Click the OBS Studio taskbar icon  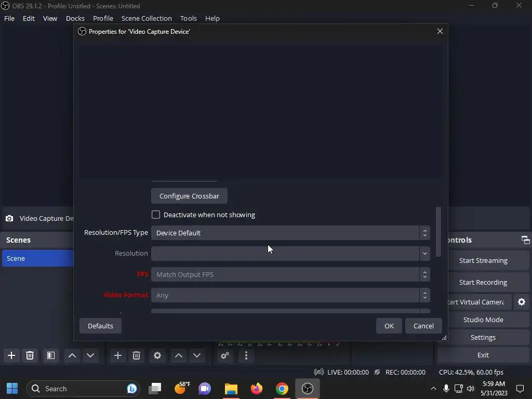[x=308, y=389]
